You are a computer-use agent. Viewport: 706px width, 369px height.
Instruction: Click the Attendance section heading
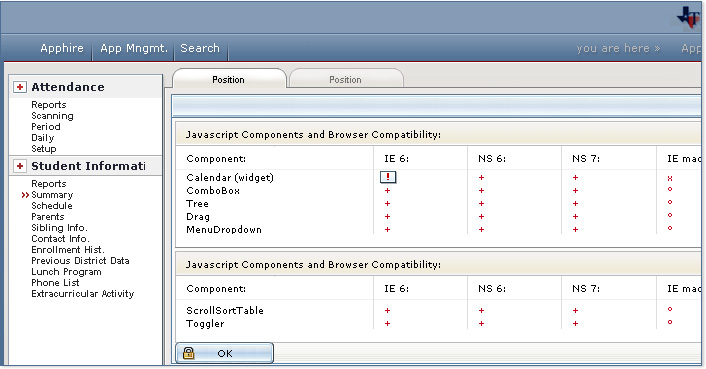tap(68, 87)
